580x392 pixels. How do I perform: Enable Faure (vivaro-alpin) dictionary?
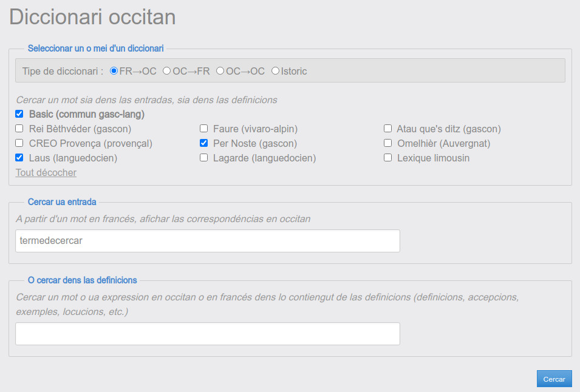204,129
